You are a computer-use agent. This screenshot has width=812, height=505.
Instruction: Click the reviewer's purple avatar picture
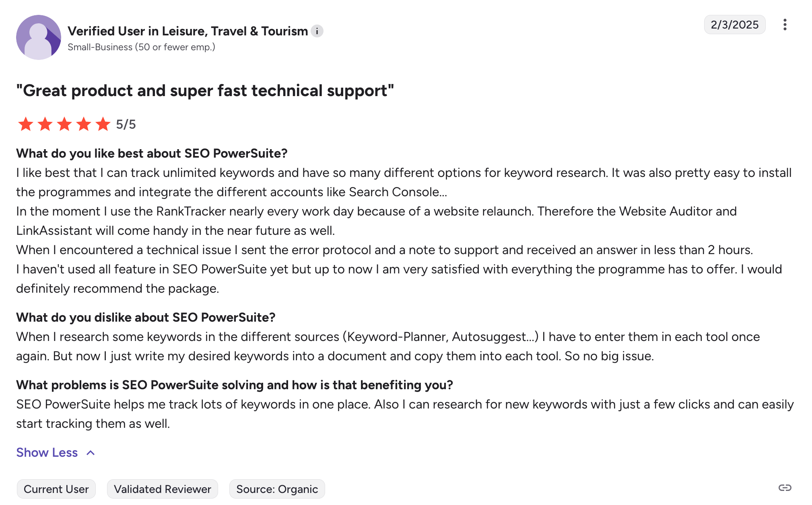point(39,37)
